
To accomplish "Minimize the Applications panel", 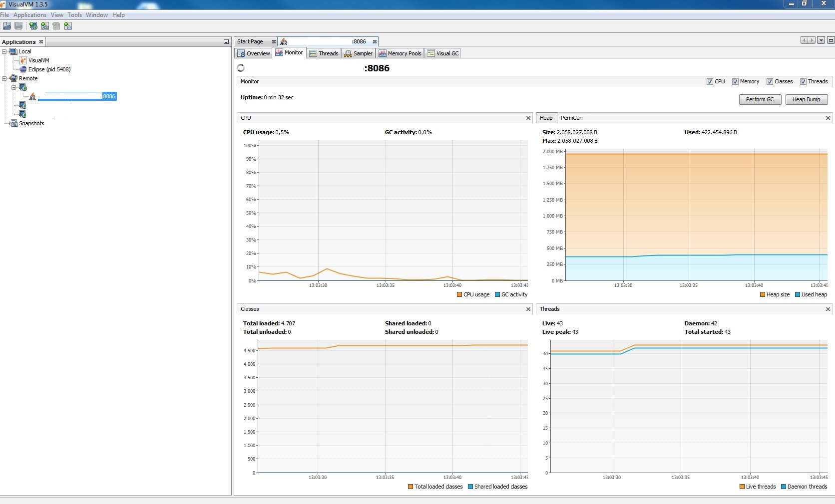I will pyautogui.click(x=226, y=42).
